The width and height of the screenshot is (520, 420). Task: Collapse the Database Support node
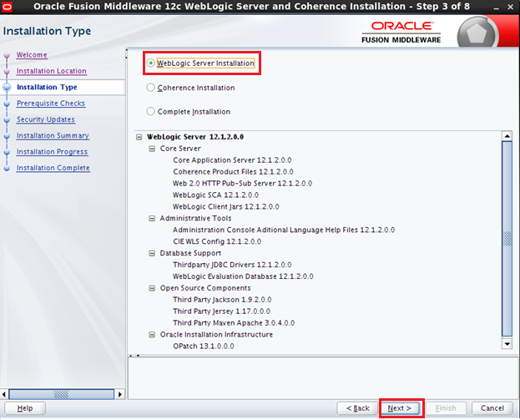pos(152,253)
